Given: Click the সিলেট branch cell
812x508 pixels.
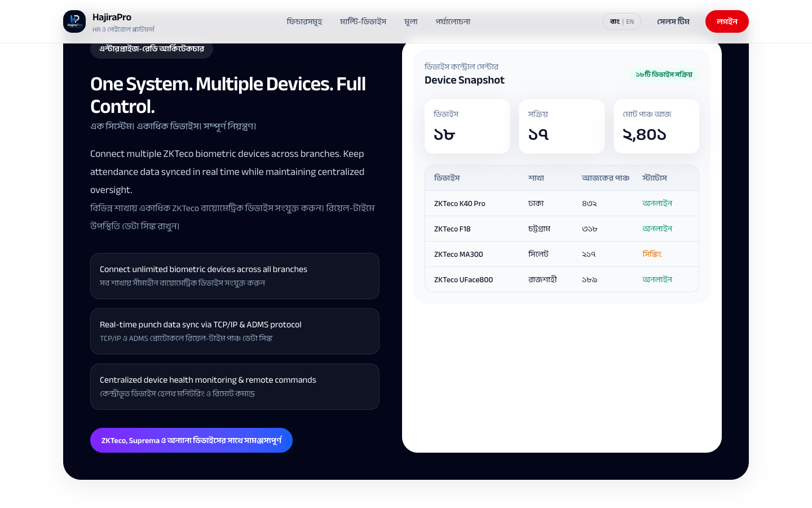Looking at the screenshot, I should coord(539,254).
